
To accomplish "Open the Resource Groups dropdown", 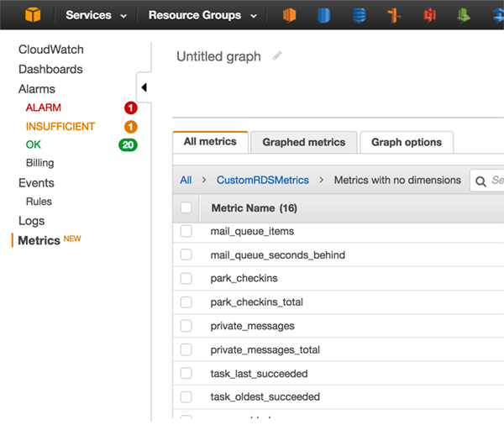I will pos(202,15).
